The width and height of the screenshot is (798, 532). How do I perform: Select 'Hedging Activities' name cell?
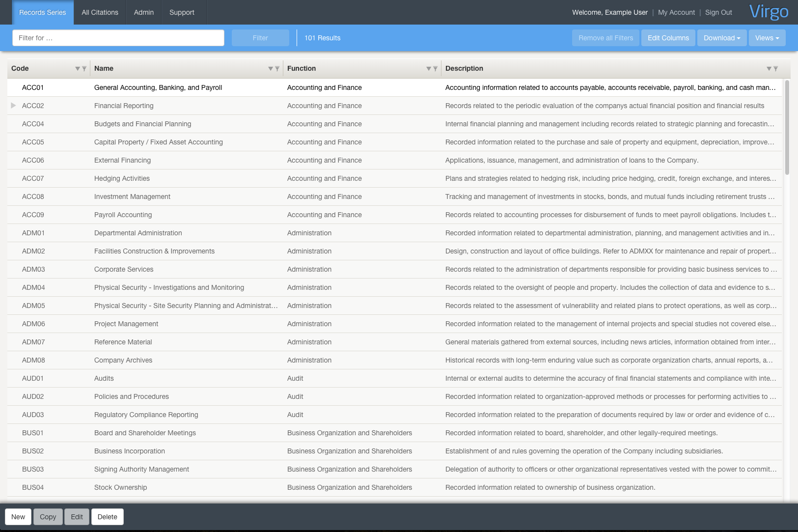click(x=122, y=178)
